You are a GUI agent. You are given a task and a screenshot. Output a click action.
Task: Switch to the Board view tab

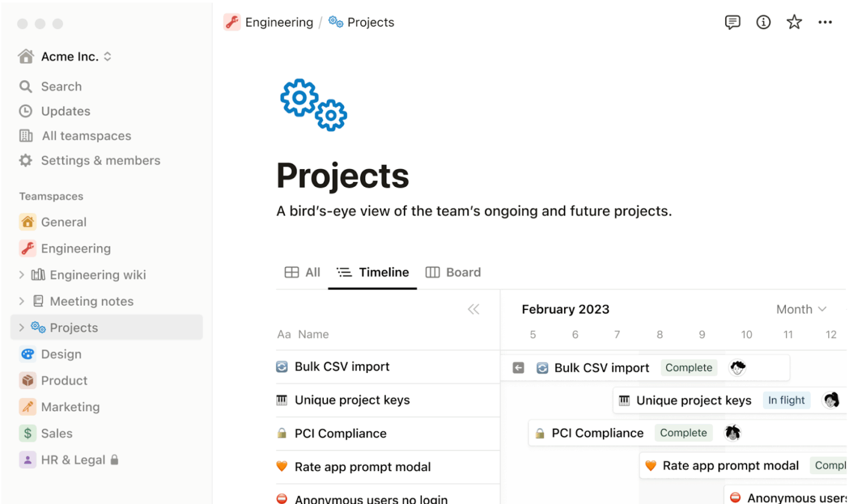click(453, 272)
